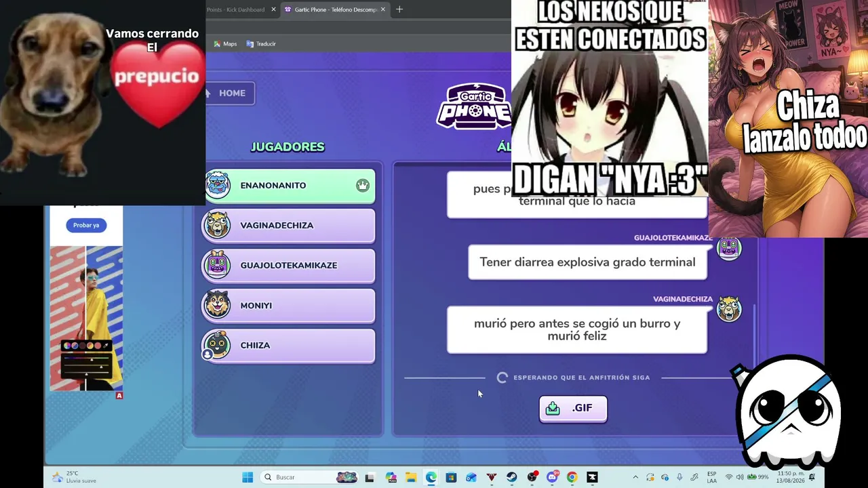The width and height of the screenshot is (868, 488).
Task: Open Discord from the taskbar
Action: click(553, 477)
